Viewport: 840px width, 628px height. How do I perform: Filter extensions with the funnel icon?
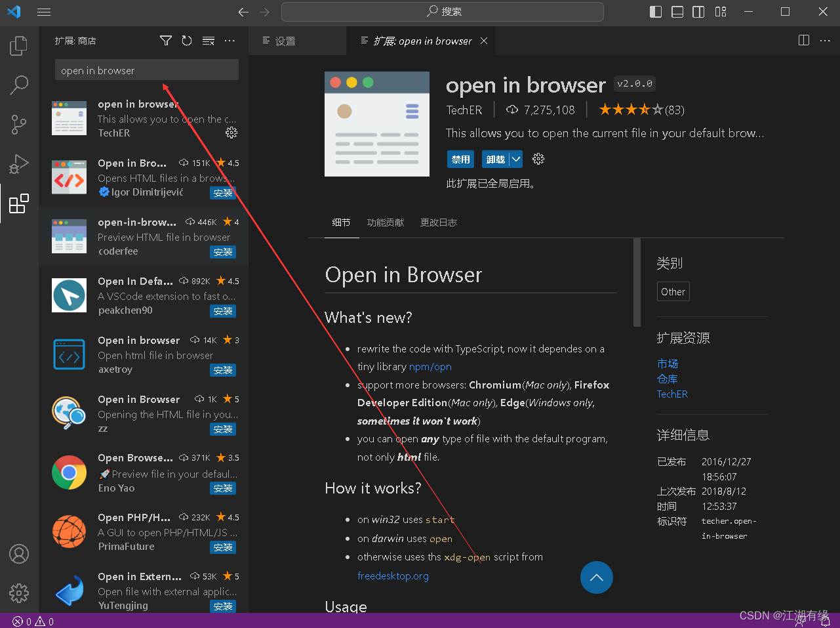tap(166, 41)
